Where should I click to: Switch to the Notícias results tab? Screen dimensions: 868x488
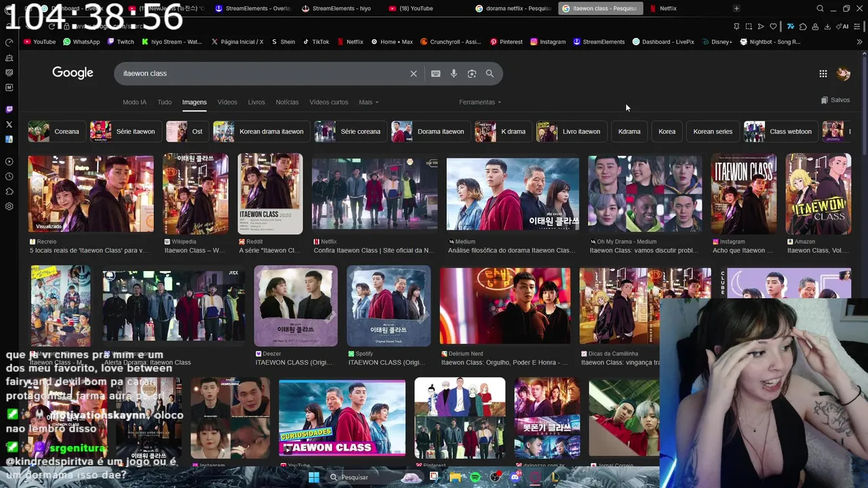click(x=287, y=102)
